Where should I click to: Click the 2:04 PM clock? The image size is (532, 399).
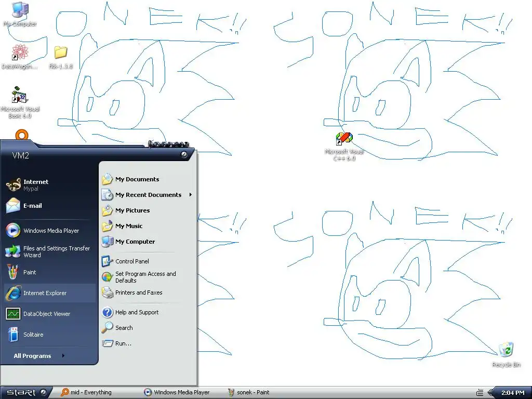pos(513,393)
